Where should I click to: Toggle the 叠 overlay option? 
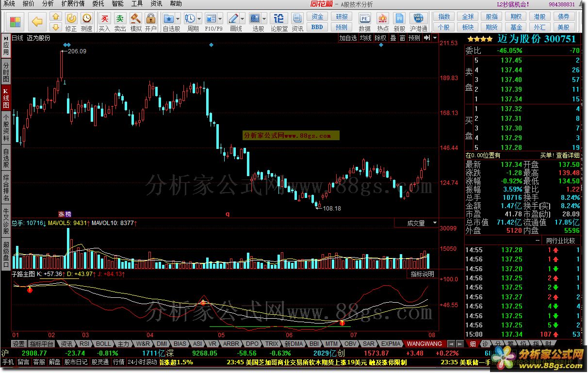click(393, 38)
